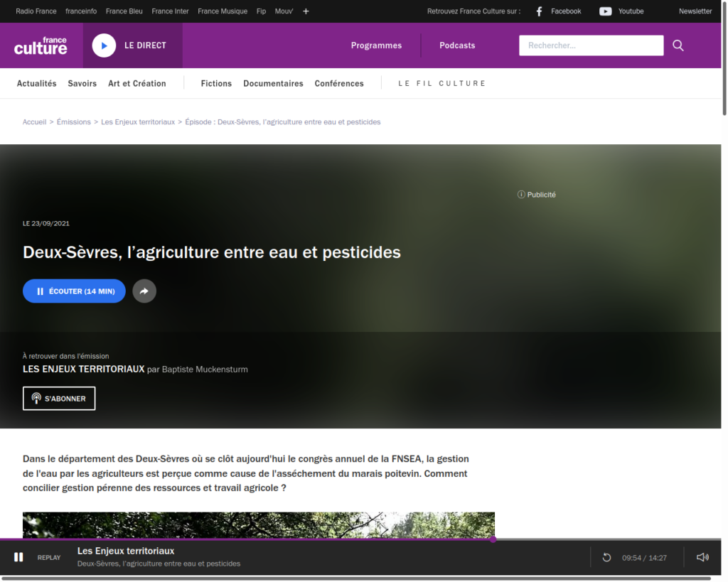Open the Podcasts menu
The image size is (728, 582).
point(457,45)
